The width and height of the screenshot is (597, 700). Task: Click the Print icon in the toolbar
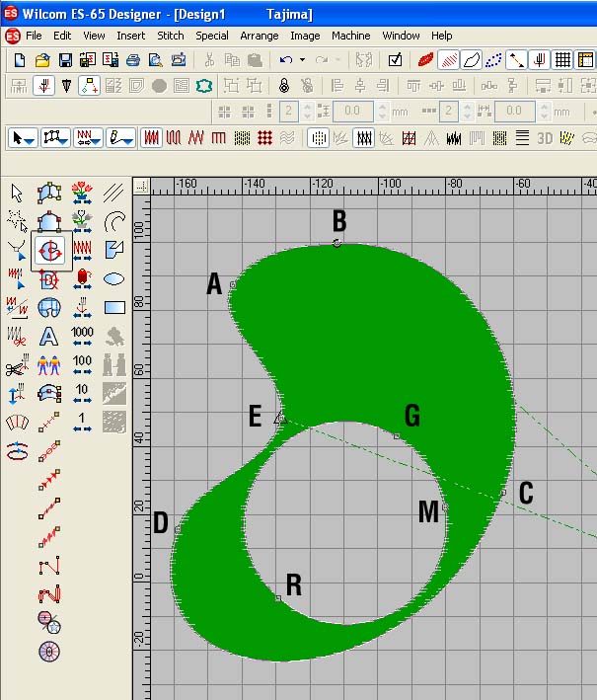(x=134, y=60)
